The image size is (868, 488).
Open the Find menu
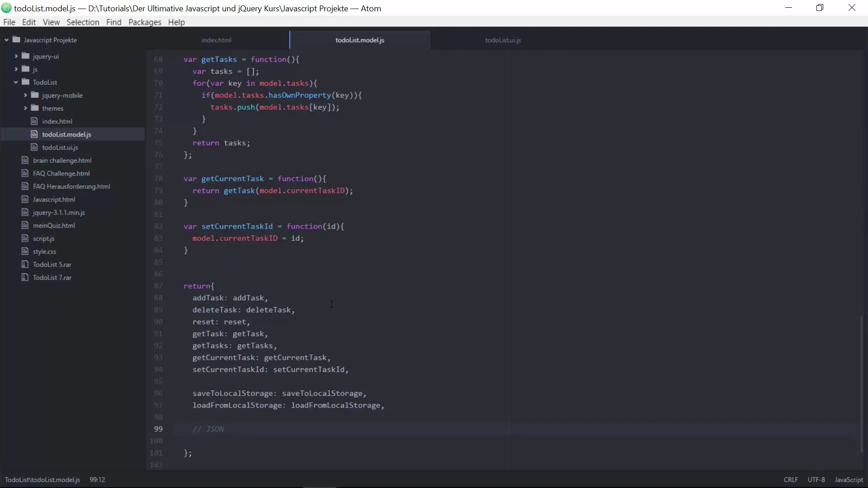(x=114, y=22)
